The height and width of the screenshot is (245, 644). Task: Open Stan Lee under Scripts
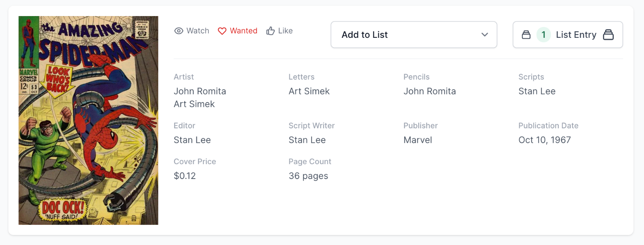[537, 91]
